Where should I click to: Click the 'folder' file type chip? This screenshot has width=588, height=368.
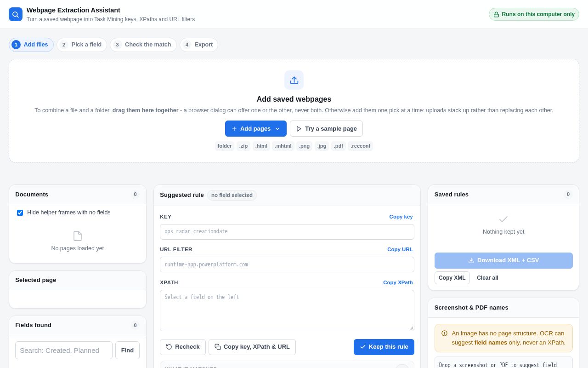click(x=225, y=146)
